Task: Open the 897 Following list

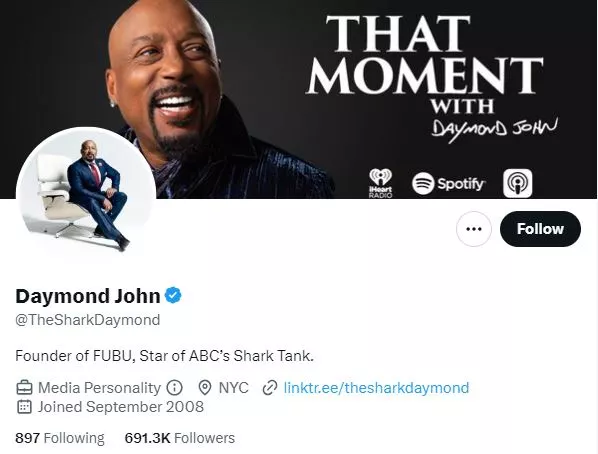Action: [x=59, y=438]
